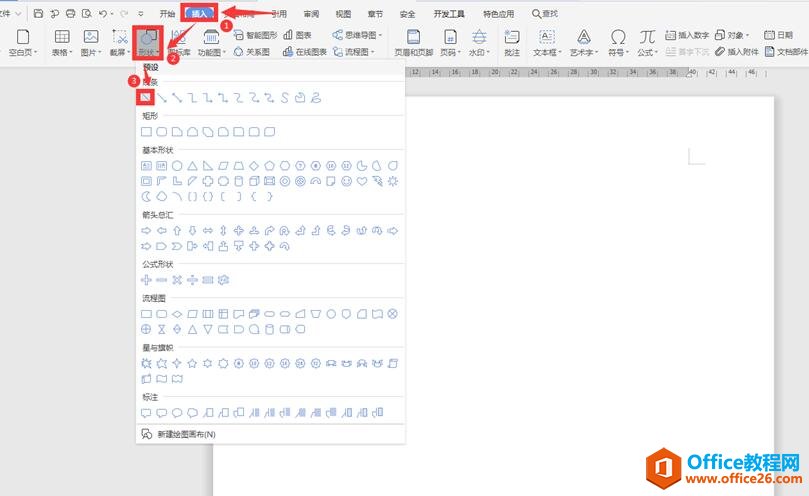Viewport: 809px width, 496px height.
Task: Click the 页眉和页脚 header and footer button
Action: [414, 42]
